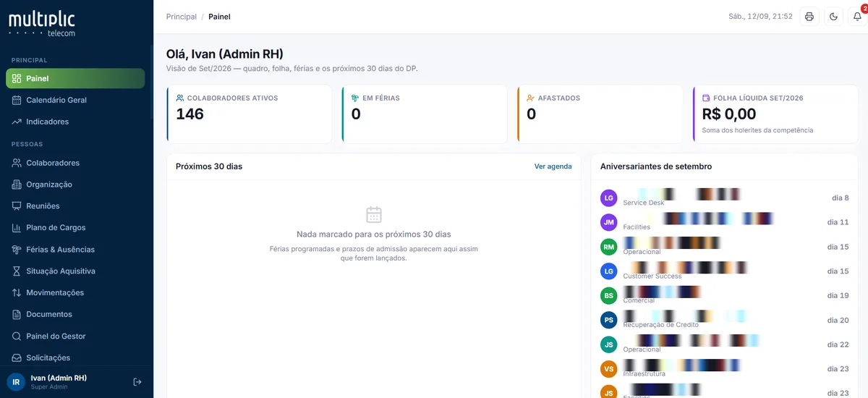868x398 pixels.
Task: Click the Colaboradores people icon
Action: click(x=17, y=163)
